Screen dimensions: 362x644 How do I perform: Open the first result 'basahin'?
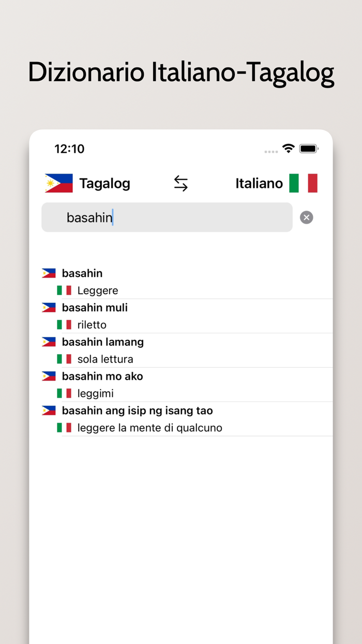(x=82, y=273)
